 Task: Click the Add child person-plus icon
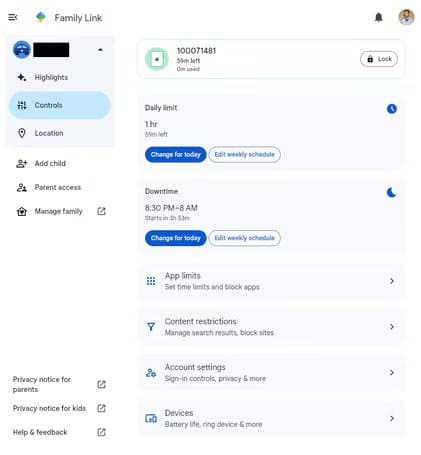(22, 163)
